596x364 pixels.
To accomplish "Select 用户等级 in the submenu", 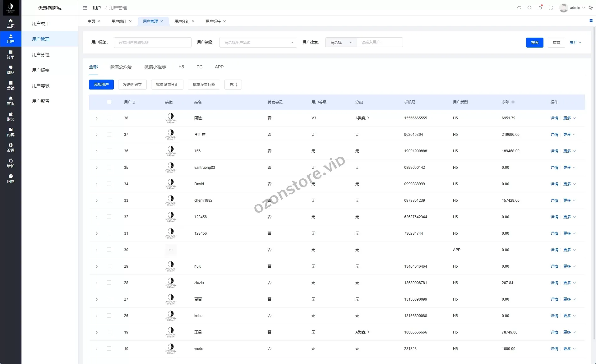I will (x=41, y=86).
